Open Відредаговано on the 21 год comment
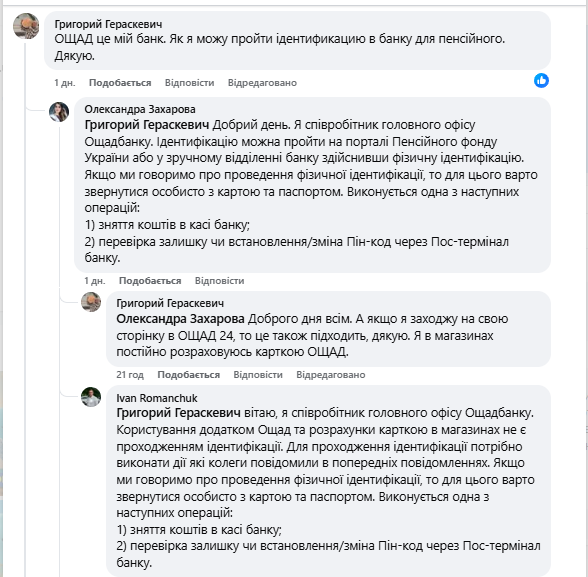This screenshot has height=577, width=588. click(331, 375)
